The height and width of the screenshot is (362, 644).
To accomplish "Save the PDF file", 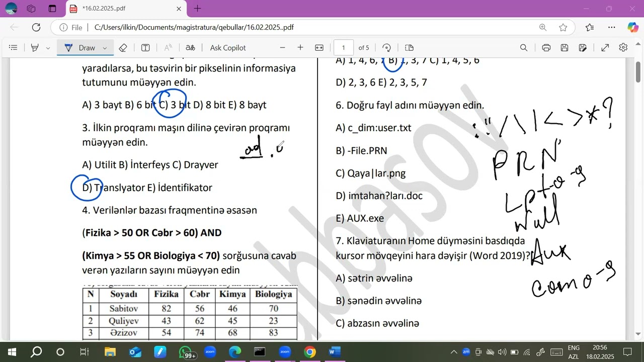I will pyautogui.click(x=565, y=48).
